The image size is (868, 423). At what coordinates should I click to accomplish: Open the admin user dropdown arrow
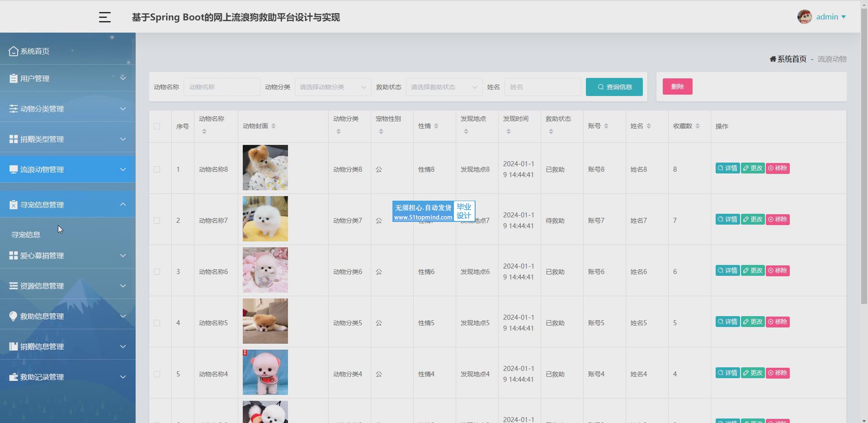pyautogui.click(x=844, y=17)
